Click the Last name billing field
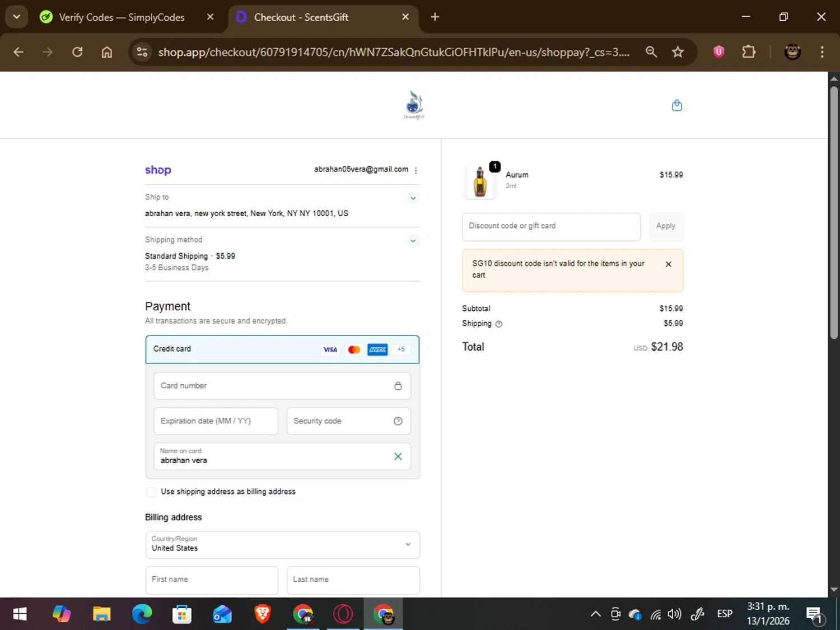Viewport: 840px width, 630px height. (x=353, y=580)
